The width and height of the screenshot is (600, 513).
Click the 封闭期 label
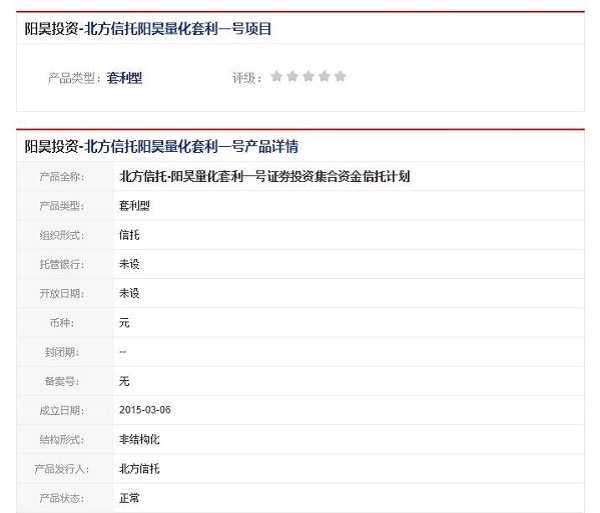click(x=62, y=352)
